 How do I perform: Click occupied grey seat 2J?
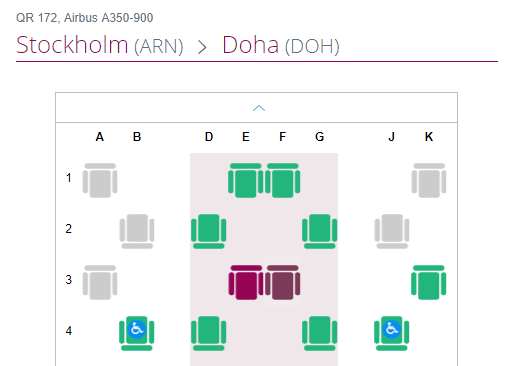pyautogui.click(x=392, y=231)
